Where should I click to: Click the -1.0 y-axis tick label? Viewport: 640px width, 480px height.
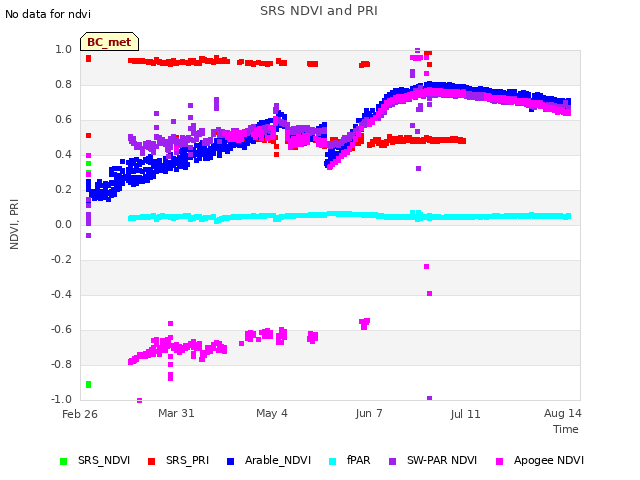pyautogui.click(x=61, y=399)
